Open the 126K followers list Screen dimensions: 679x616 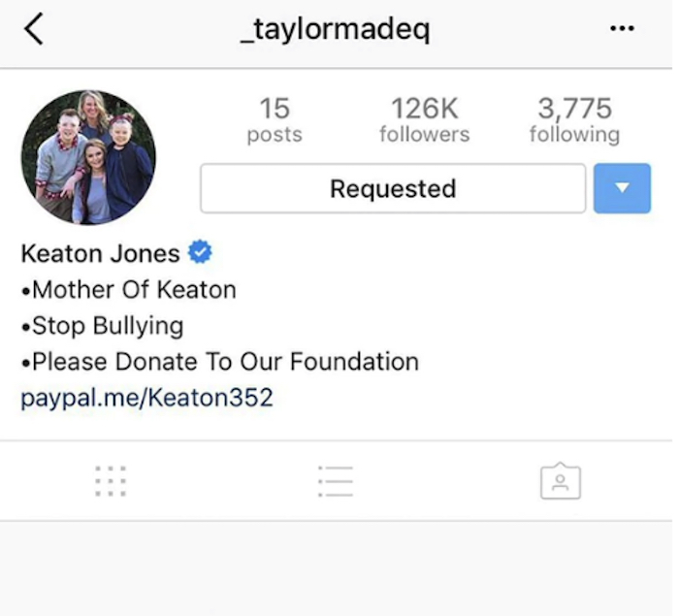pos(425,119)
